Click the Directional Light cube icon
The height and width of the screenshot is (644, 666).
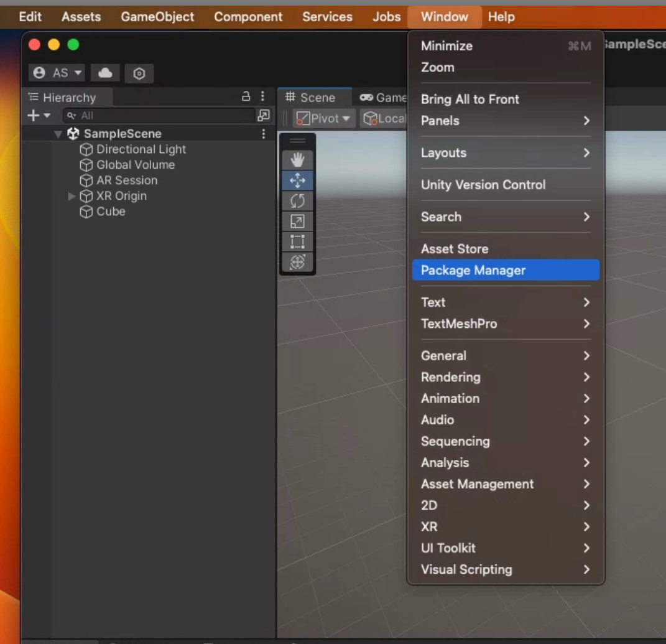coord(86,149)
